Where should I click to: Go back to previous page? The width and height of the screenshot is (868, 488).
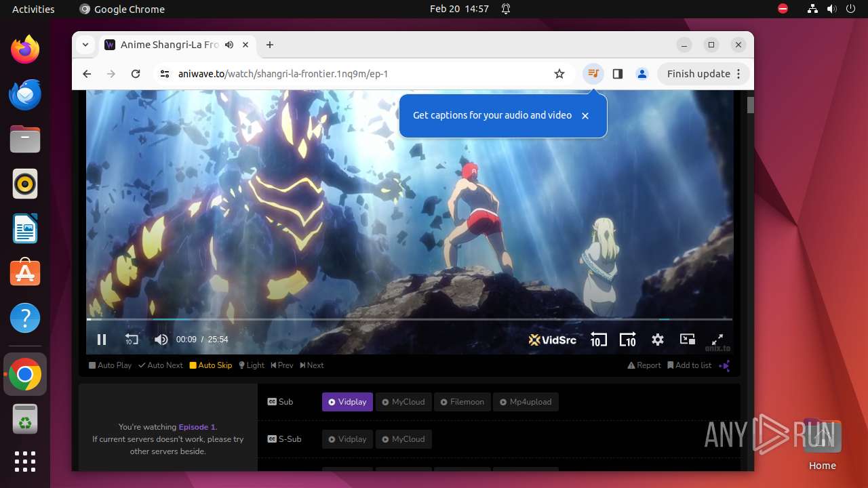coord(87,74)
